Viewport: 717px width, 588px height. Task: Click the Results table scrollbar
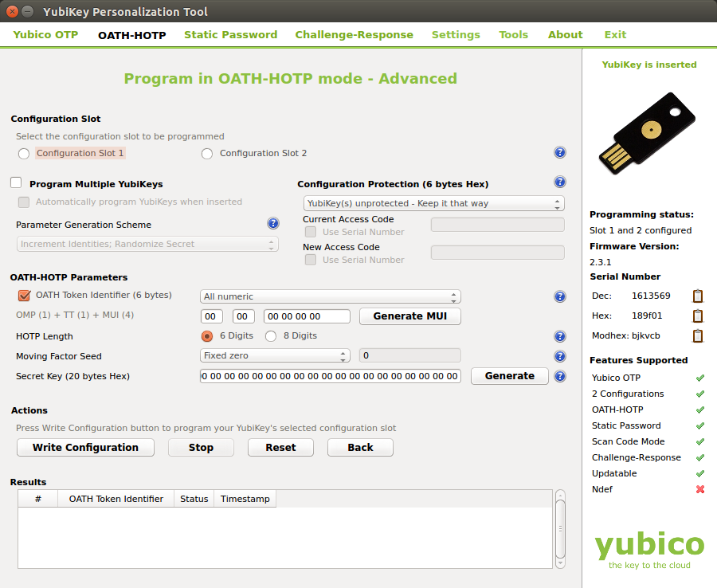(x=560, y=529)
